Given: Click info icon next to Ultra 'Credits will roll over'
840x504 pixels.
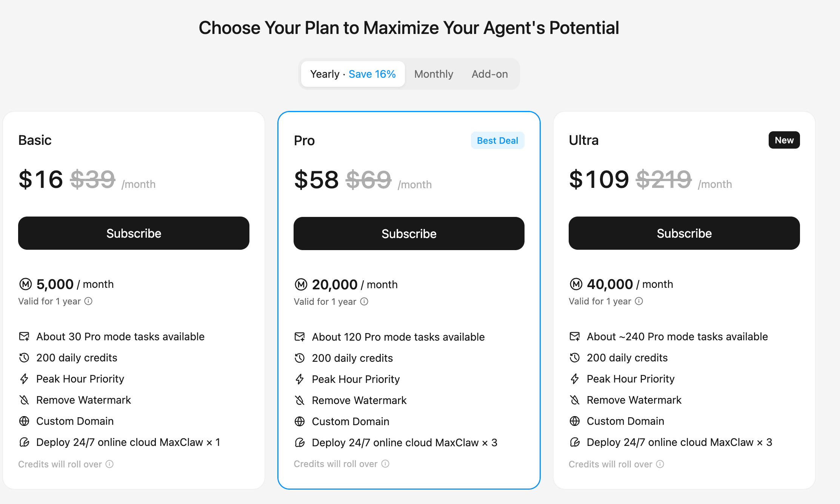Looking at the screenshot, I should 660,464.
